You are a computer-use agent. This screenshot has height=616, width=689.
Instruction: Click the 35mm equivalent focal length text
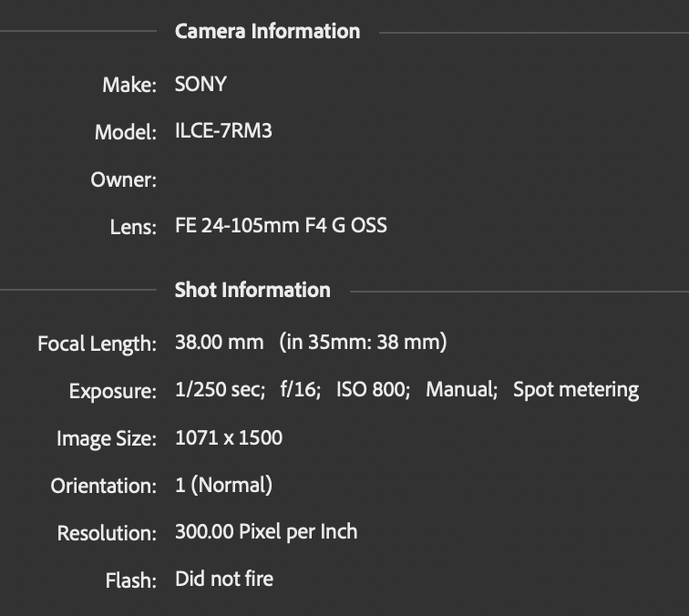click(x=363, y=342)
